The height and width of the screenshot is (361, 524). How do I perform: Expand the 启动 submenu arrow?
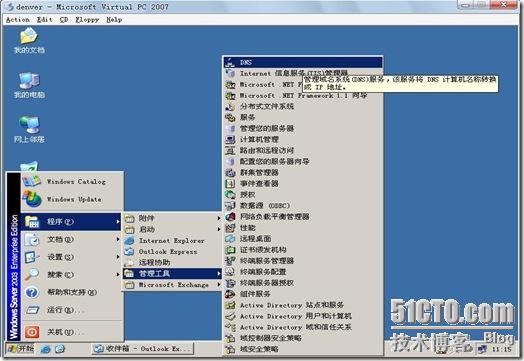click(x=219, y=229)
